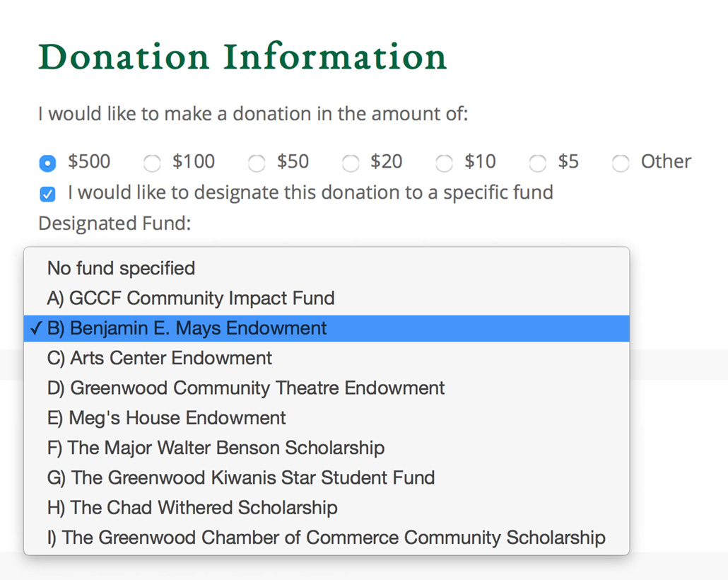Choose No fund specified option
This screenshot has width=728, height=580.
click(327, 268)
